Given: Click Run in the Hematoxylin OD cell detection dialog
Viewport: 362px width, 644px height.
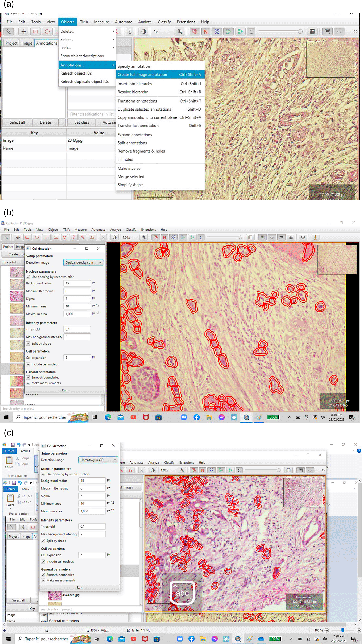Looking at the screenshot, I should click(x=79, y=587).
